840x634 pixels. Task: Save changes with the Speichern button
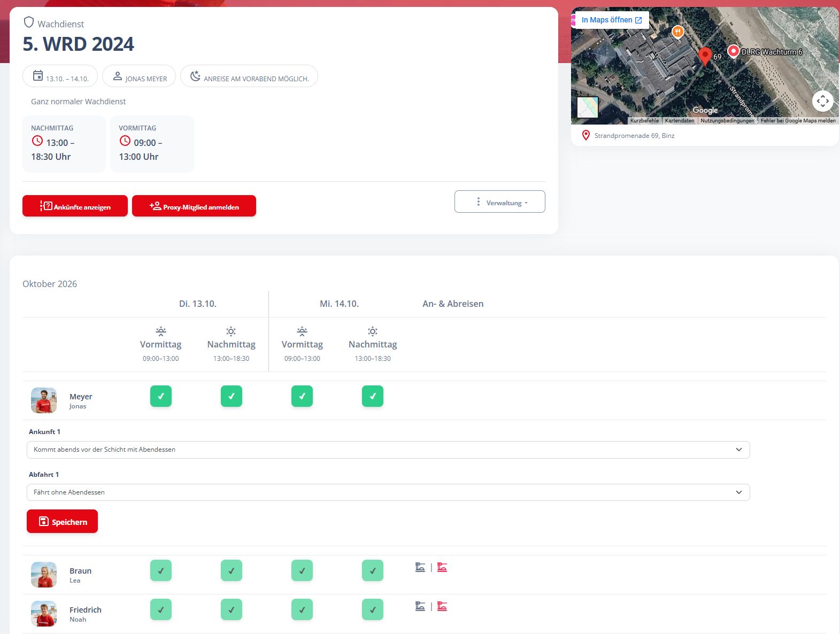(62, 521)
